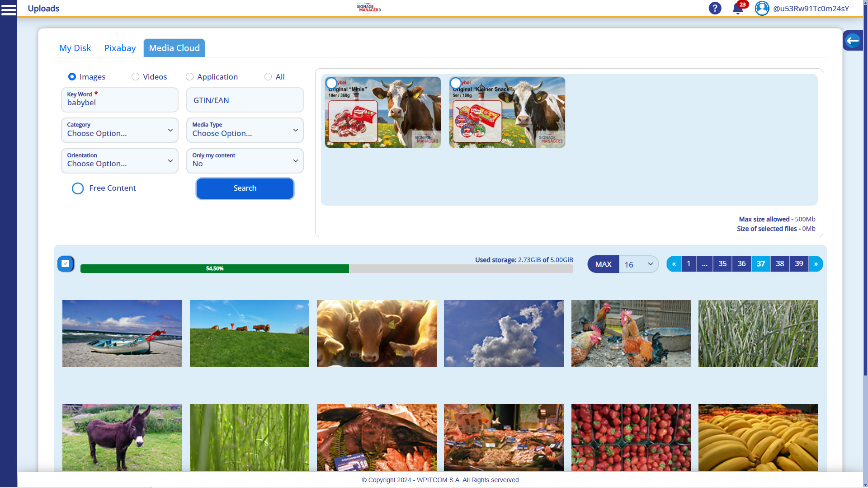The width and height of the screenshot is (868, 488).
Task: Click the Search button
Action: (x=245, y=188)
